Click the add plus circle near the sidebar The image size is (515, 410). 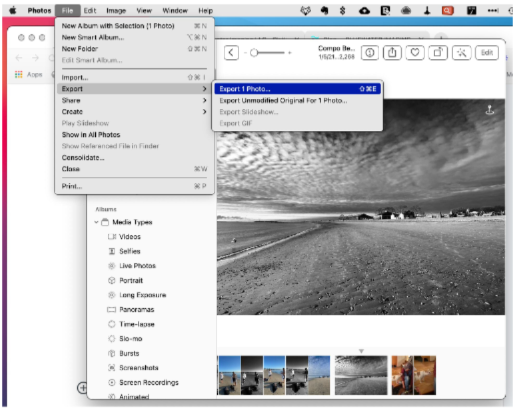(x=82, y=388)
